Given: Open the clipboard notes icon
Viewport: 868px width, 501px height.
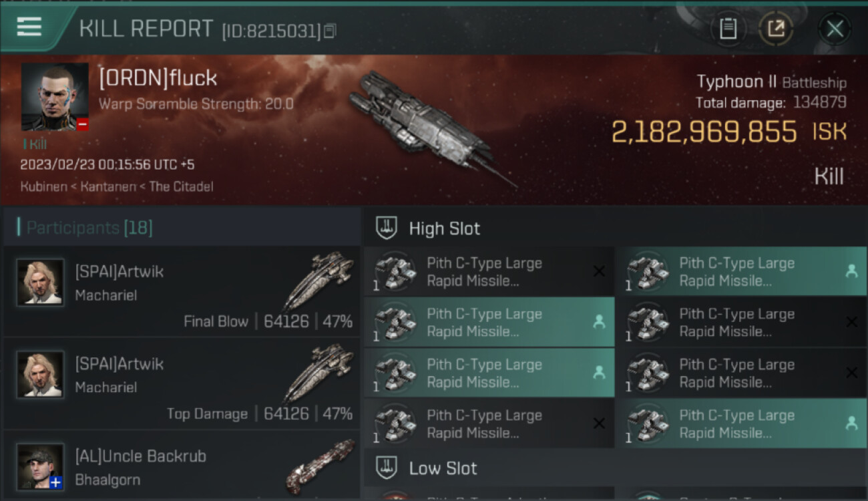Looking at the screenshot, I should pos(728,29).
